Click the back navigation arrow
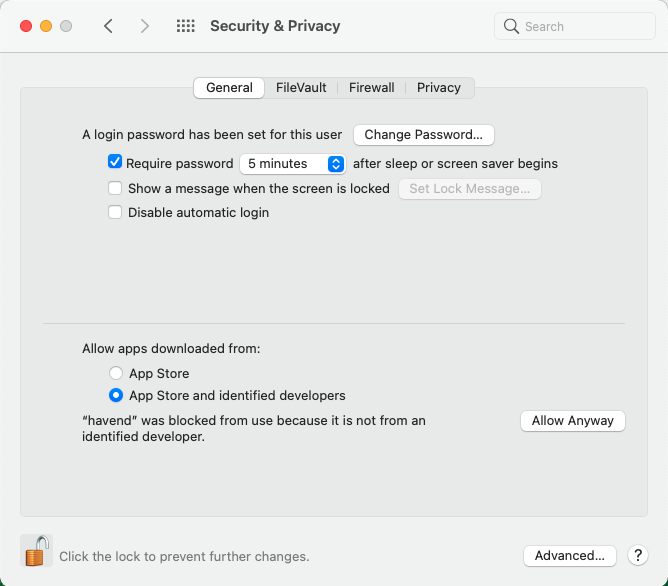668x586 pixels. click(108, 26)
